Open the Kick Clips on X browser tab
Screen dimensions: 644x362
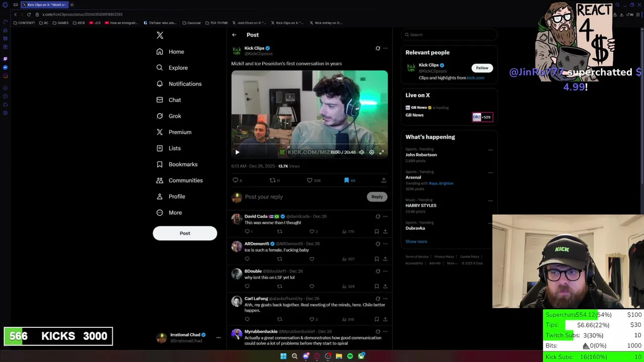point(44,5)
